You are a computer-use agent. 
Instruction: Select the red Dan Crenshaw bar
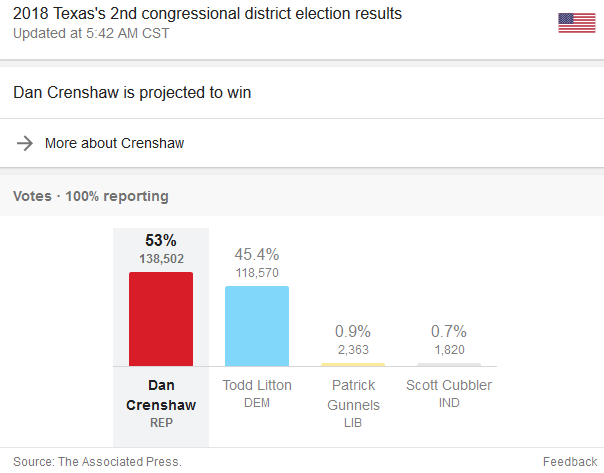pos(161,319)
